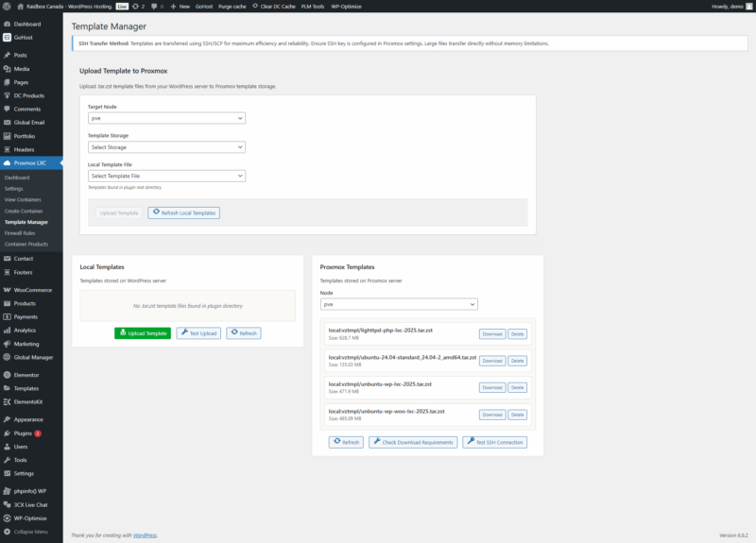Click Refresh button under Proxmox Templates
Image resolution: width=756 pixels, height=543 pixels.
[346, 442]
